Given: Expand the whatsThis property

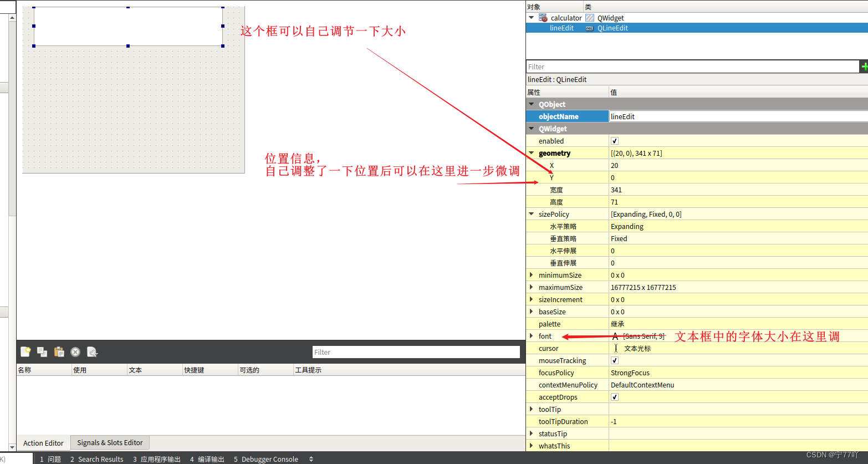Looking at the screenshot, I should click(532, 446).
